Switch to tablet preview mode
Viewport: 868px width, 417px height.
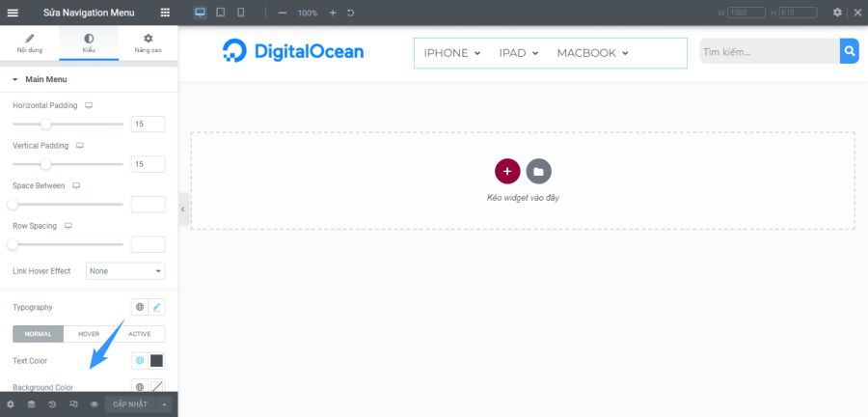(x=220, y=13)
